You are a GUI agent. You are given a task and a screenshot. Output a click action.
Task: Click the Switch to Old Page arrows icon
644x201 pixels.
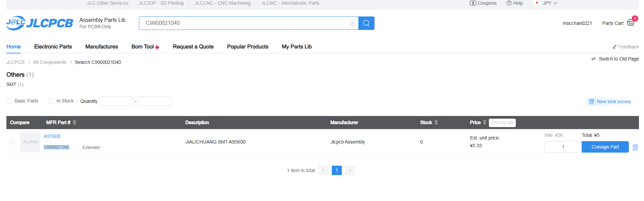[x=594, y=59]
